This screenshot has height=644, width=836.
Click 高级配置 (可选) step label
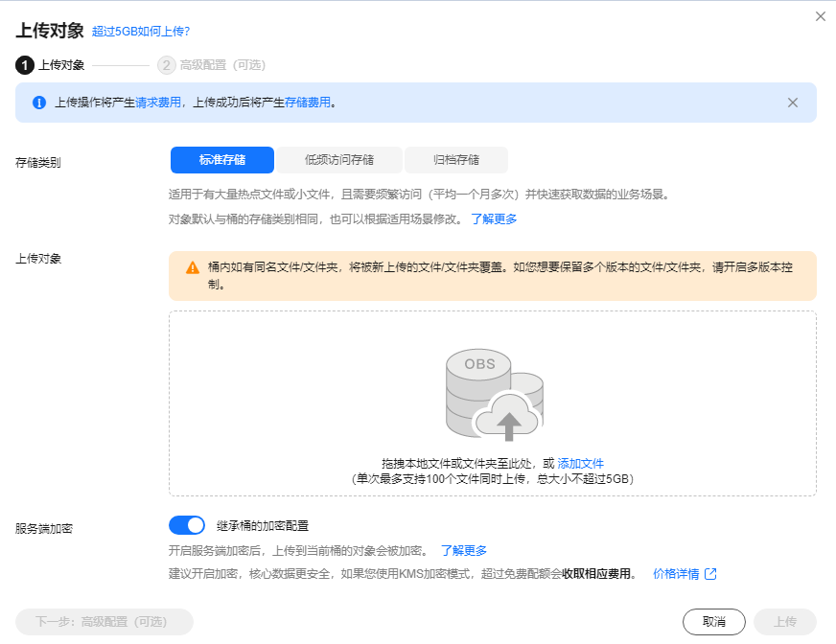click(x=222, y=65)
